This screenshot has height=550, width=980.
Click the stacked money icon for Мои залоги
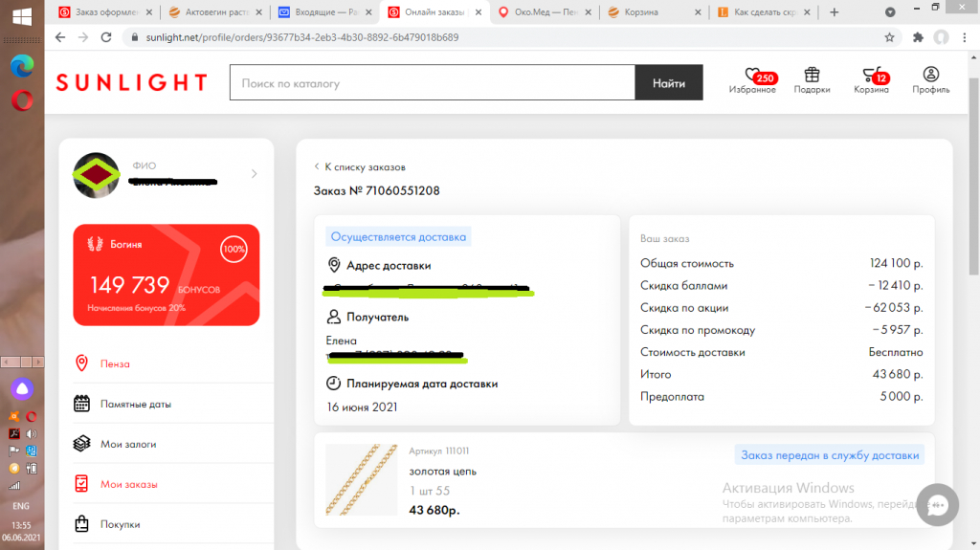pos(81,443)
